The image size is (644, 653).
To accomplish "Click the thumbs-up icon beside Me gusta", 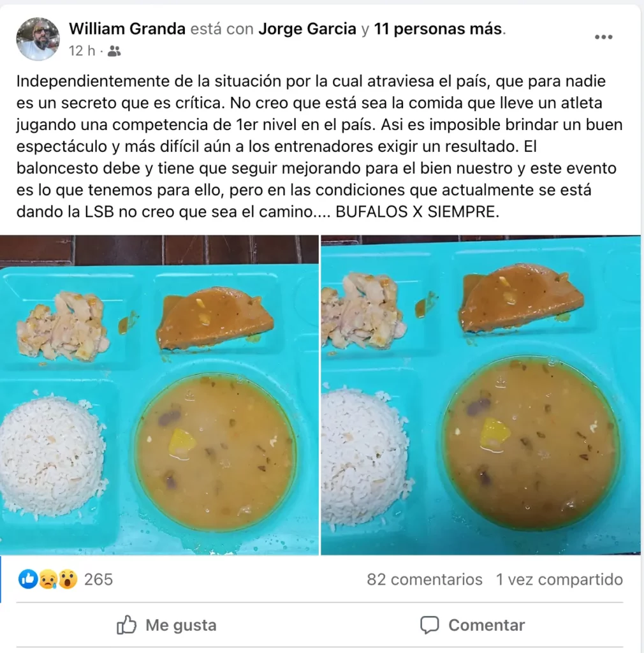I will 126,625.
